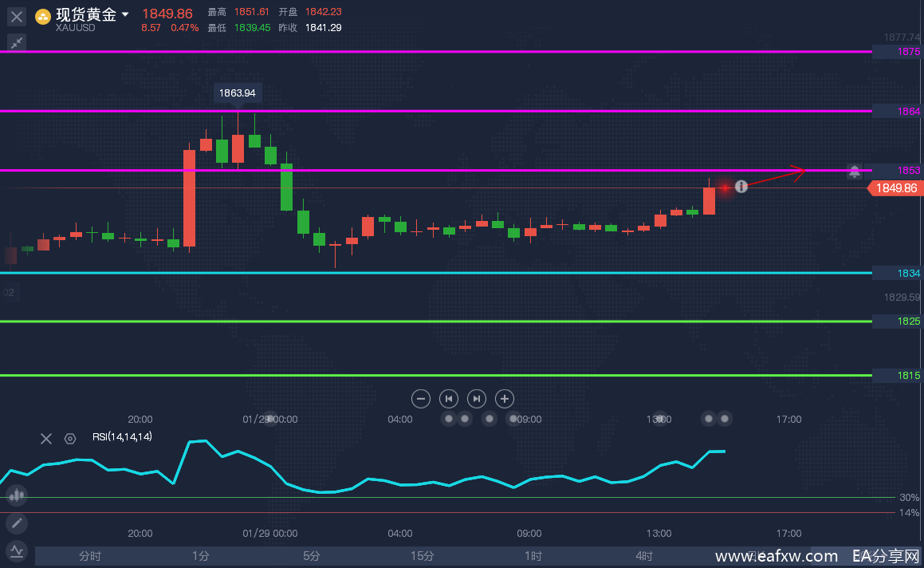
Task: Switch to the 4时 timeframe
Action: click(644, 556)
